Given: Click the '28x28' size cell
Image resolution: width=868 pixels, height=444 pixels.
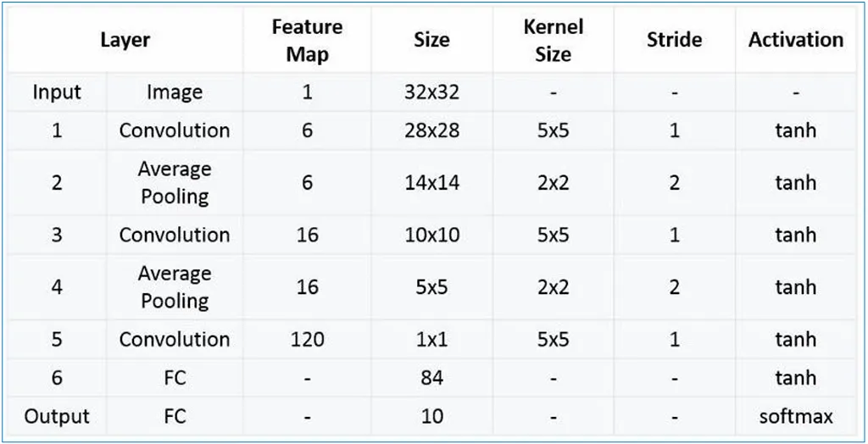Looking at the screenshot, I should click(431, 130).
